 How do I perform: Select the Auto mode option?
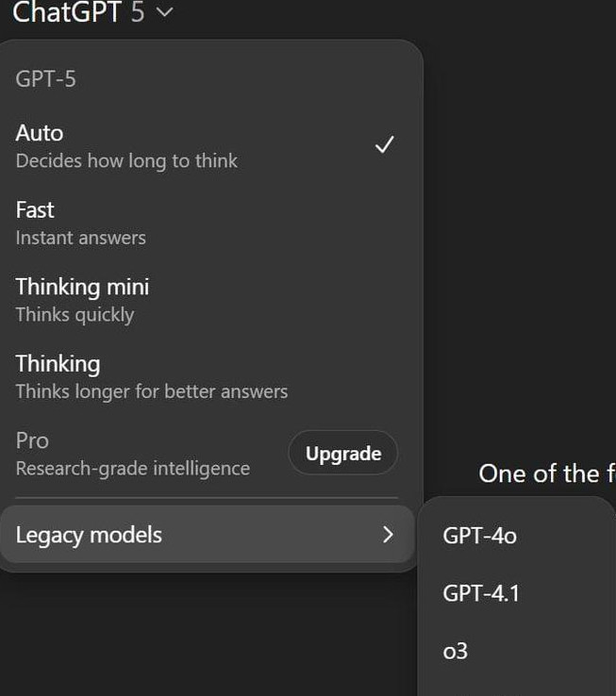[x=40, y=133]
